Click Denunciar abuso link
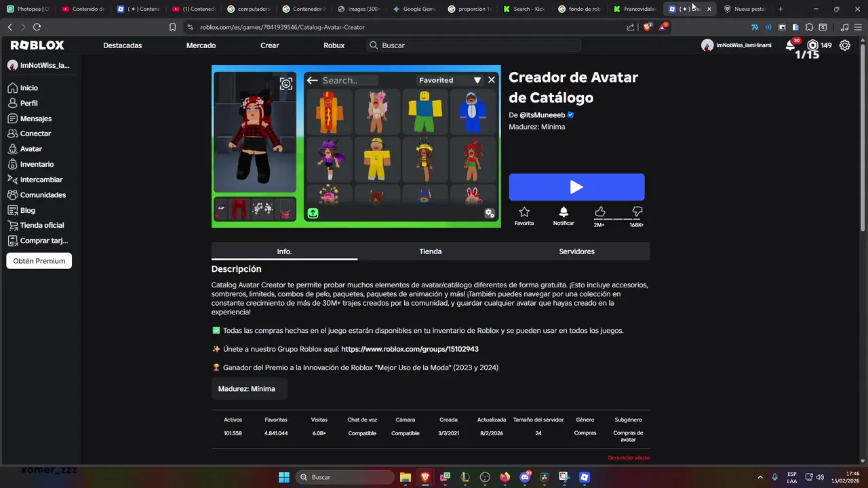 click(629, 458)
